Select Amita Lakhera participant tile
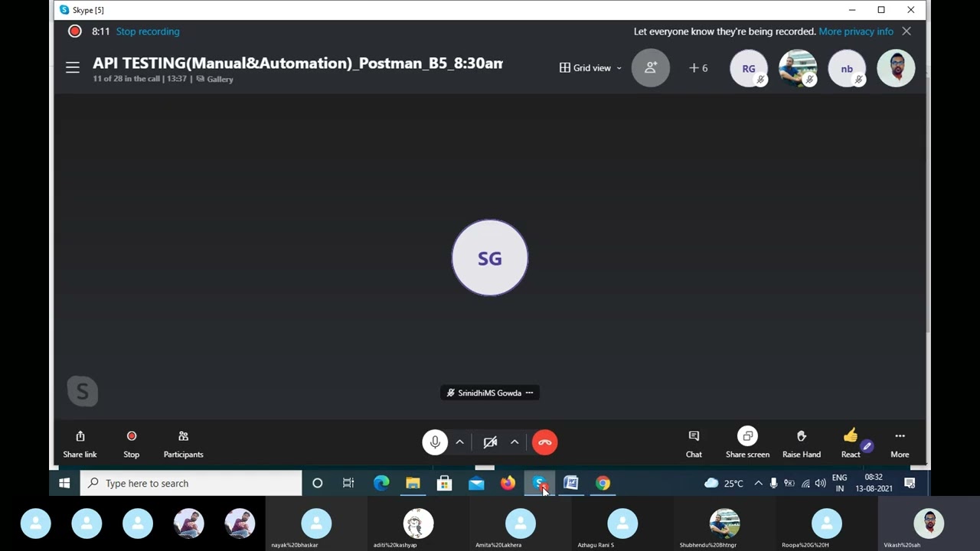 [521, 524]
